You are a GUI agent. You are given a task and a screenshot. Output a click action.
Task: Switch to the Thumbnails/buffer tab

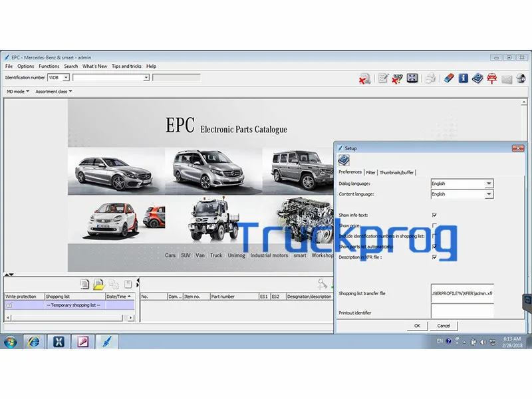396,172
